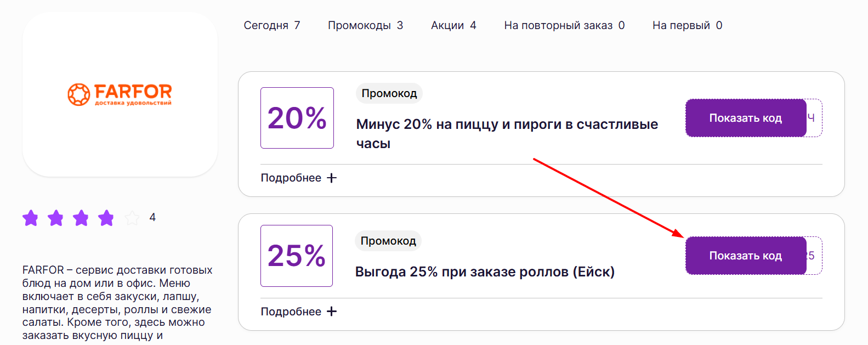Show the code for the 20% pizza offer

pos(746,118)
